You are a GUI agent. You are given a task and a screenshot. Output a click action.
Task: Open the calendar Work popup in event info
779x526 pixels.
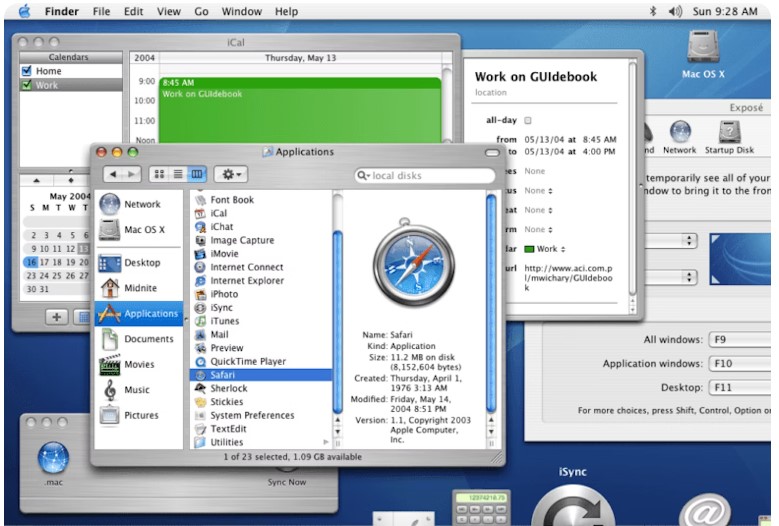pyautogui.click(x=545, y=249)
